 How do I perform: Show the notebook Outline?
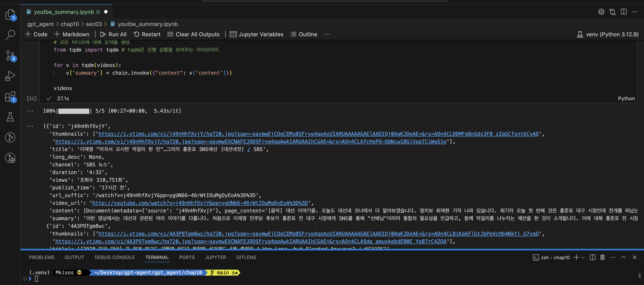303,34
